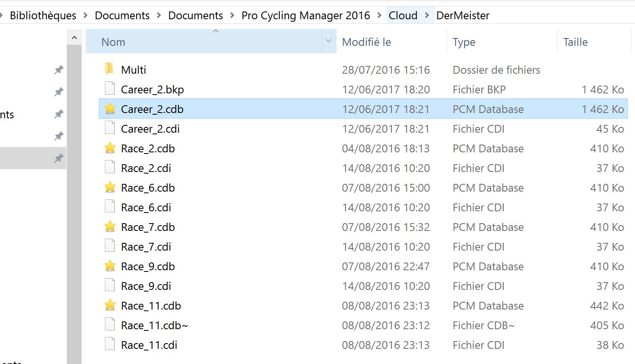Click the Race_9.cdi file icon
Image resolution: width=635 pixels, height=364 pixels.
coord(110,285)
